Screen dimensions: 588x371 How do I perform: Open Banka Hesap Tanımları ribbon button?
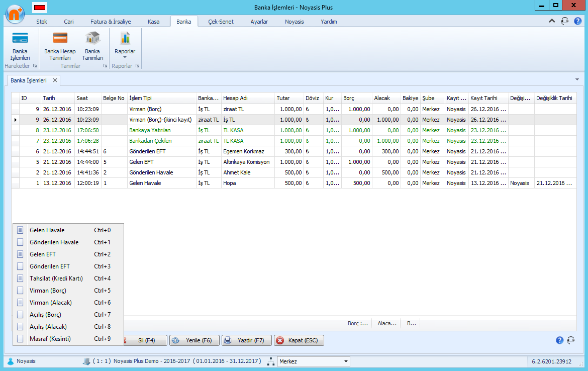tap(60, 47)
